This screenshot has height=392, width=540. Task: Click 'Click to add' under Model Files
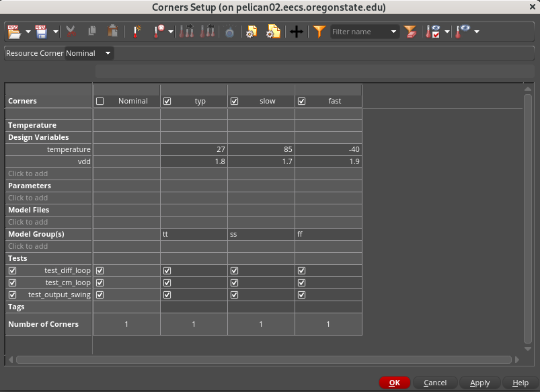coord(28,222)
